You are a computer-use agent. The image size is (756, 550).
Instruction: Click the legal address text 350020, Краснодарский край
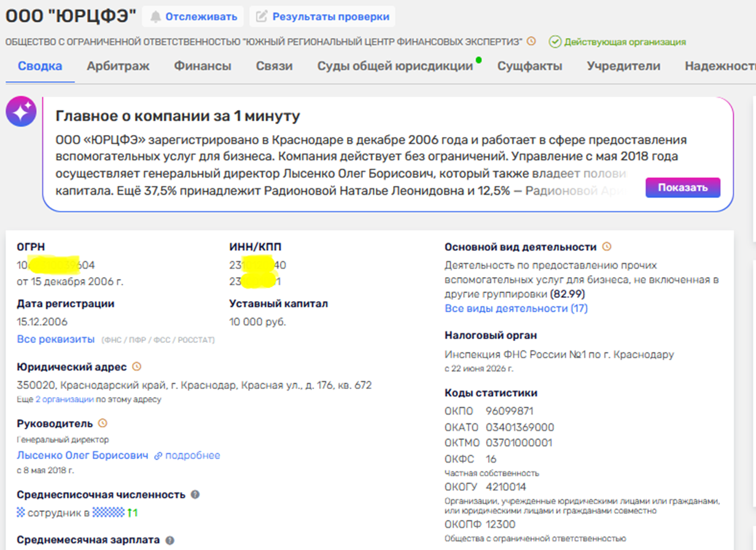[194, 386]
